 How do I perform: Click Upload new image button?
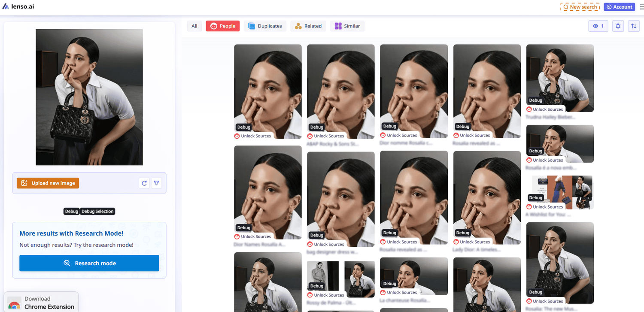point(48,183)
